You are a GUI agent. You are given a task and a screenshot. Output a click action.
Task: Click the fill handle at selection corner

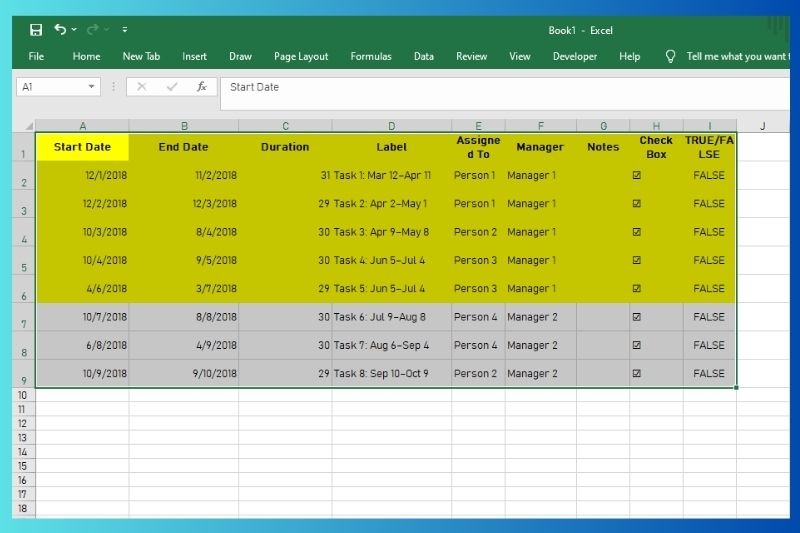[736, 388]
